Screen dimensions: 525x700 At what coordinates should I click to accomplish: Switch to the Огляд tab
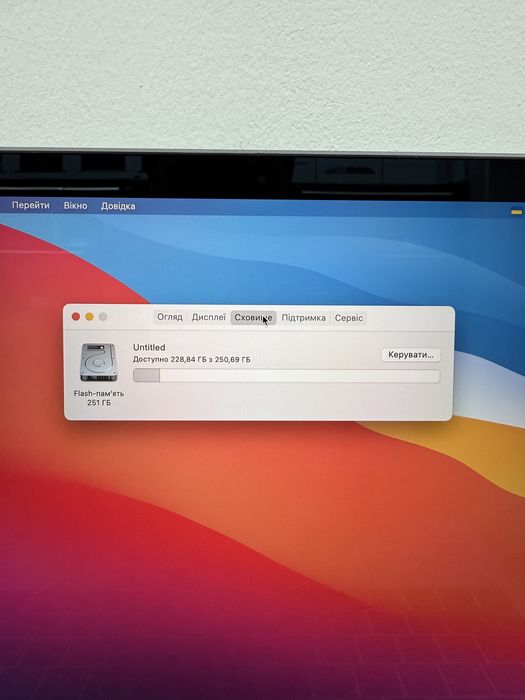170,317
